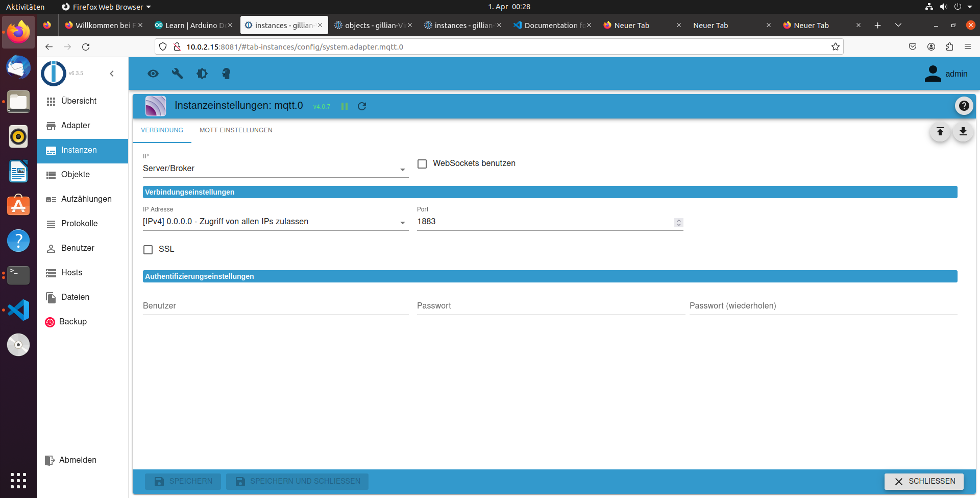Open the wrench settings icon

177,74
